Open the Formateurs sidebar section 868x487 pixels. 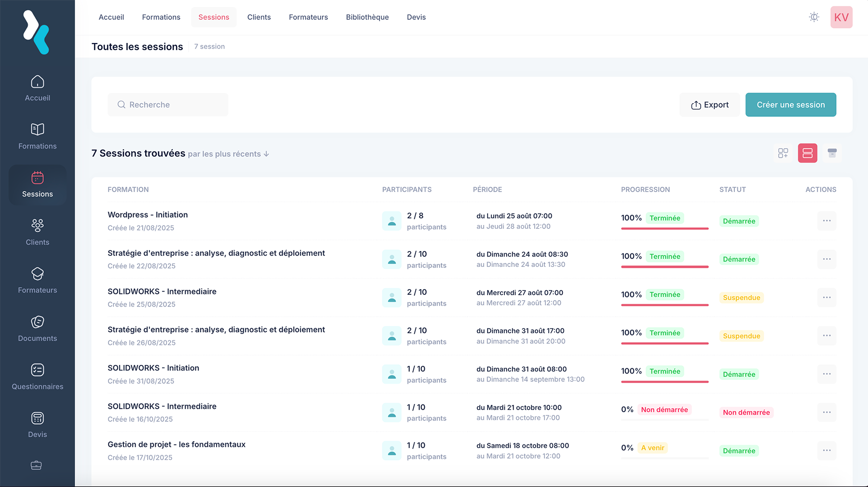click(37, 280)
